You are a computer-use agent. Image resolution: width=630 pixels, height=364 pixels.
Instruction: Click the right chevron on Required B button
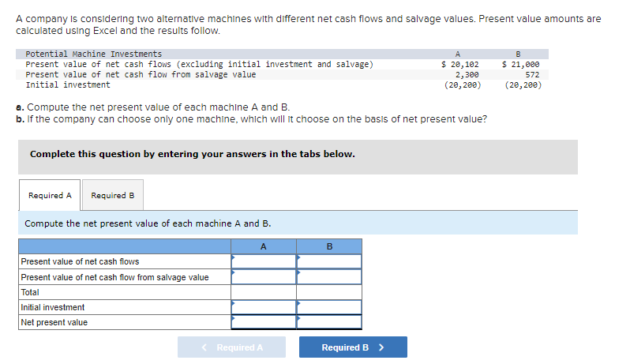click(381, 347)
